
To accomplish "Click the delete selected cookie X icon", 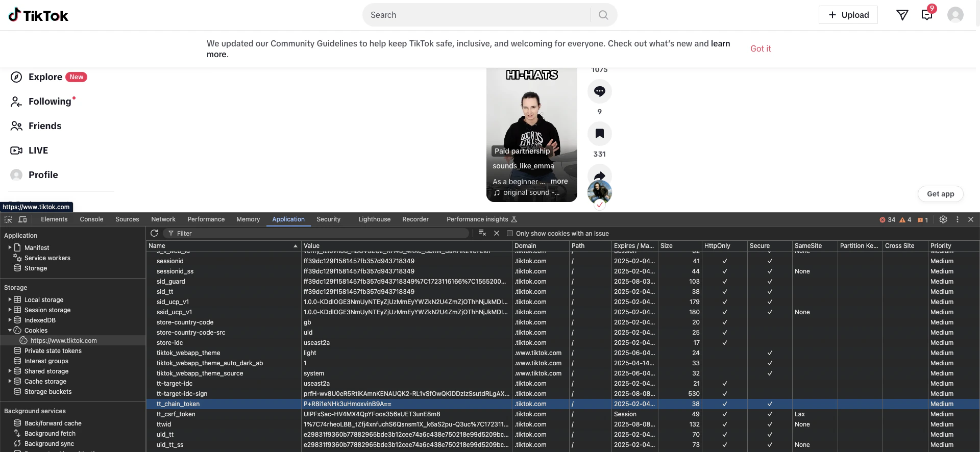I will (497, 233).
